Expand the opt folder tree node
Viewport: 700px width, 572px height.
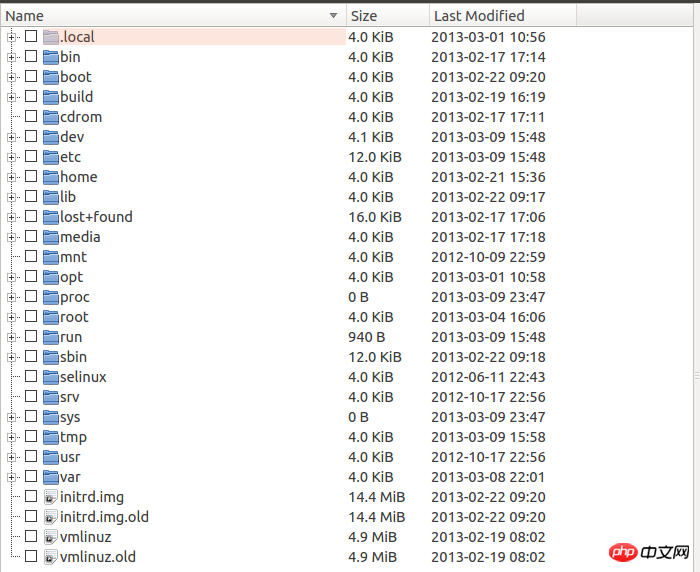(11, 278)
